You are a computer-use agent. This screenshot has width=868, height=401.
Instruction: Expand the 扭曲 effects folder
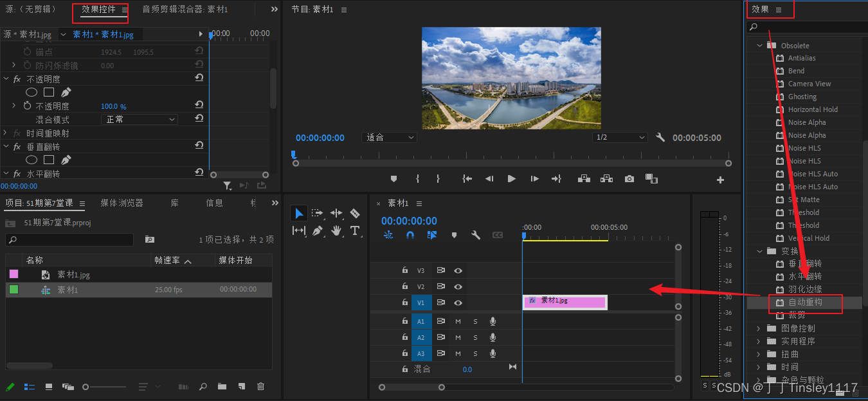[x=759, y=354]
